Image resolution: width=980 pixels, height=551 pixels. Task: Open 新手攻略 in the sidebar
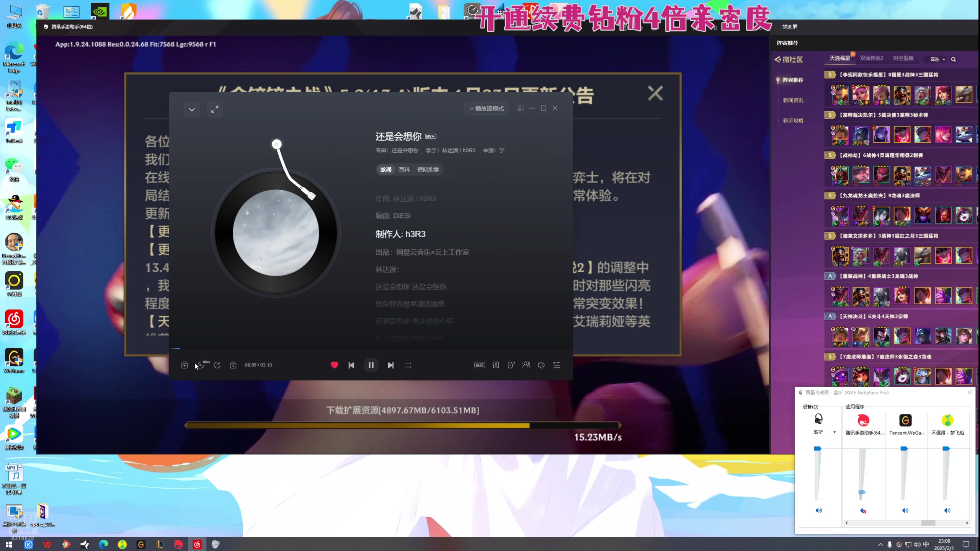(793, 121)
